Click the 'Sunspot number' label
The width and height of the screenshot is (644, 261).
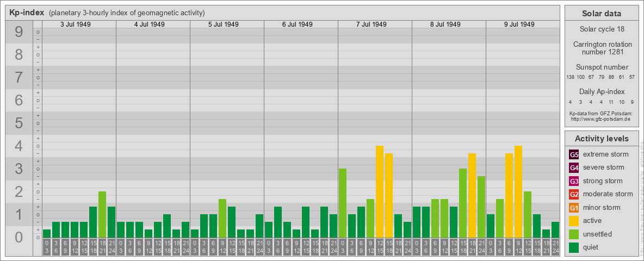click(x=602, y=67)
